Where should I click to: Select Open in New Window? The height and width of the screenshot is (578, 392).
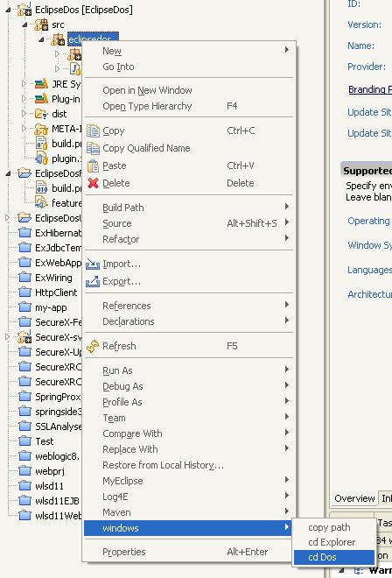pyautogui.click(x=189, y=90)
